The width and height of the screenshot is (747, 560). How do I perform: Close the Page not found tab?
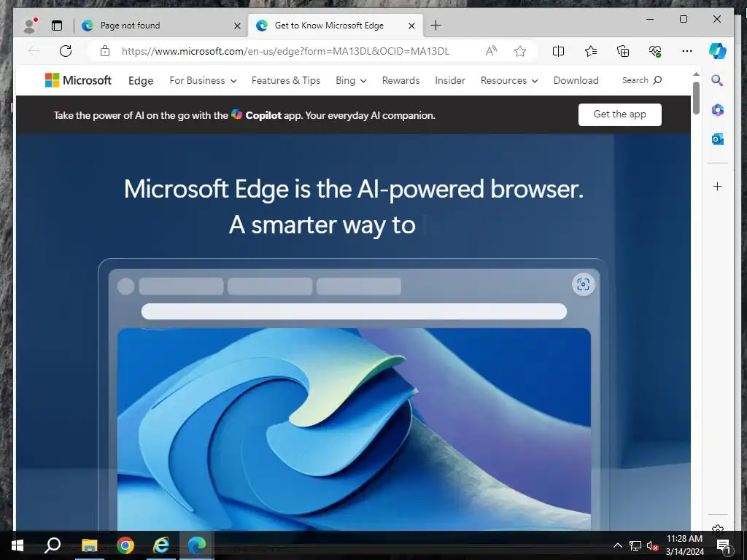pyautogui.click(x=237, y=26)
